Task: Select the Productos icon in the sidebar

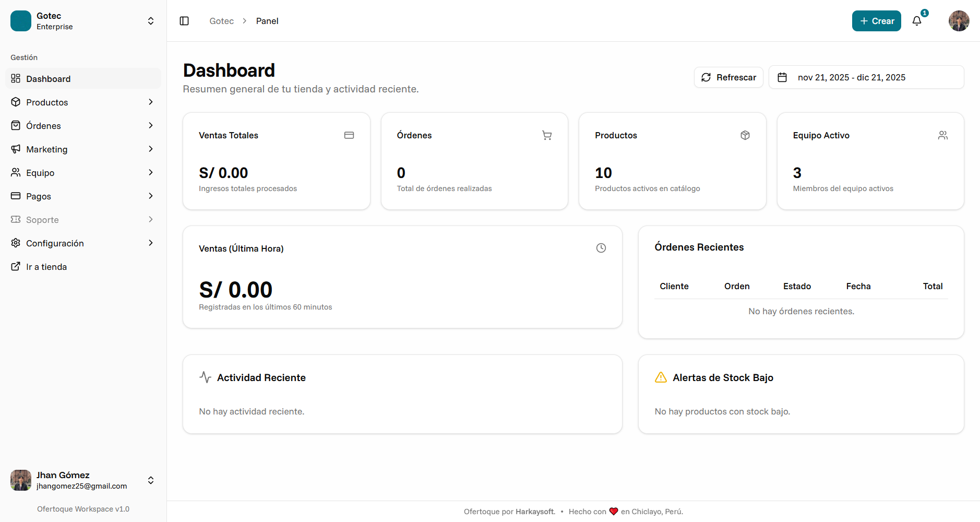Action: [16, 102]
